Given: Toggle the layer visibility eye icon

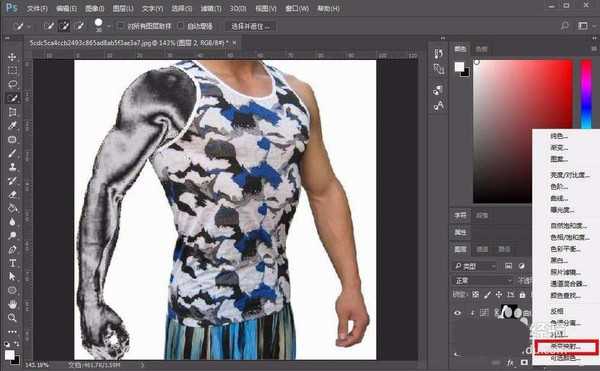Looking at the screenshot, I should (x=458, y=313).
